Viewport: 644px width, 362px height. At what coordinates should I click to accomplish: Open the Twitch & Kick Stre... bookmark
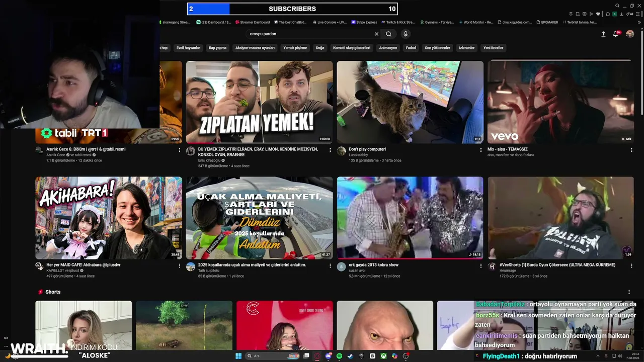coord(398,22)
